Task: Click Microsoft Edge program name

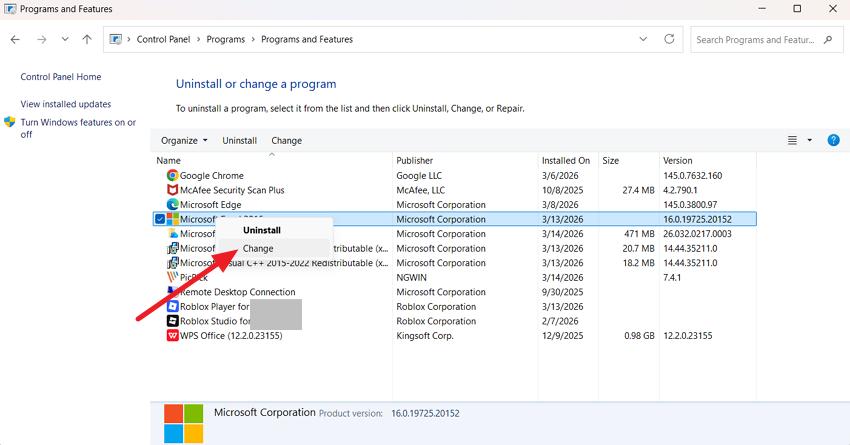Action: tap(210, 205)
